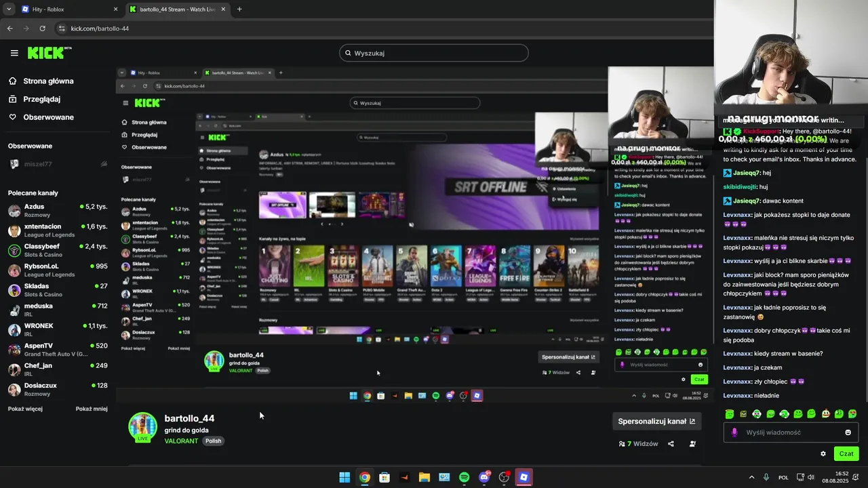Viewport: 868px width, 488px height.
Task: Click Spersonalizuj kanał button
Action: pos(656,421)
